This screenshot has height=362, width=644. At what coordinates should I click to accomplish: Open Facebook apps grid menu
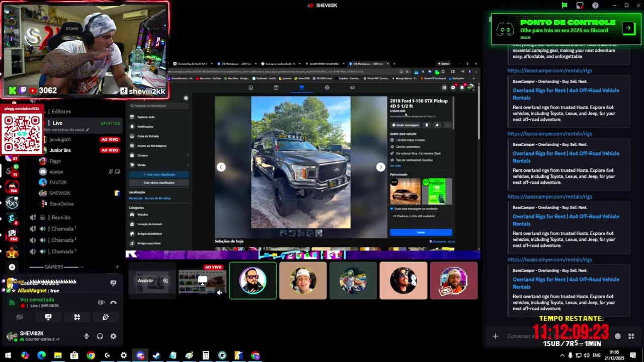click(x=444, y=87)
